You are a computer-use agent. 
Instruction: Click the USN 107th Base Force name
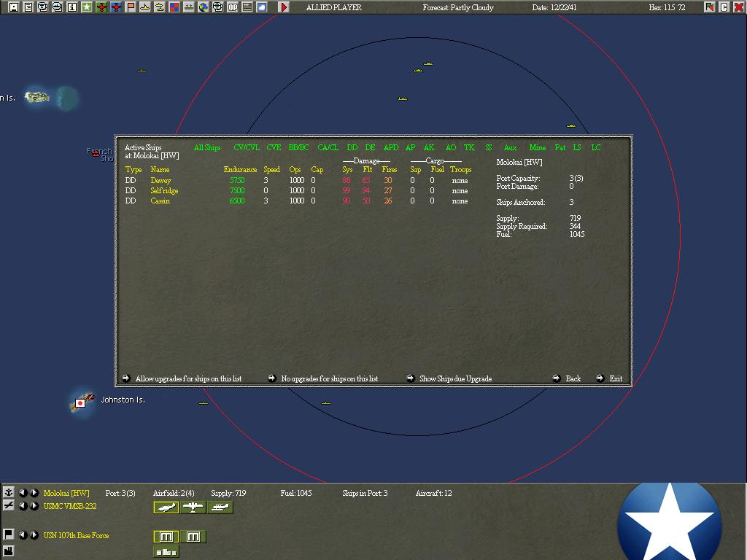(76, 535)
